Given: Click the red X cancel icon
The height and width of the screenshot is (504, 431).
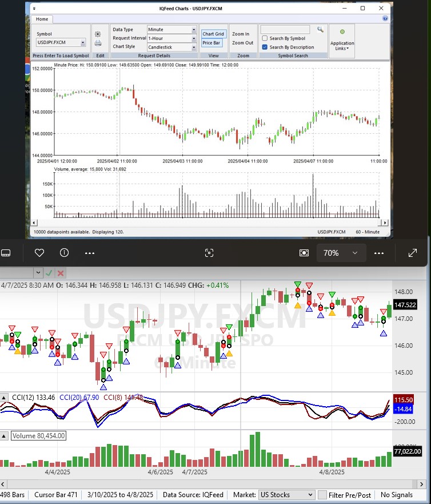Looking at the screenshot, I should coord(61,273).
